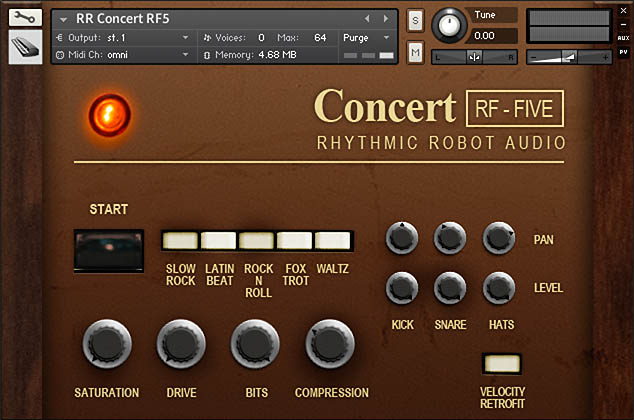Toggle the AUX sends panel button
Viewport: 634px width, 420px height.
coord(623,38)
